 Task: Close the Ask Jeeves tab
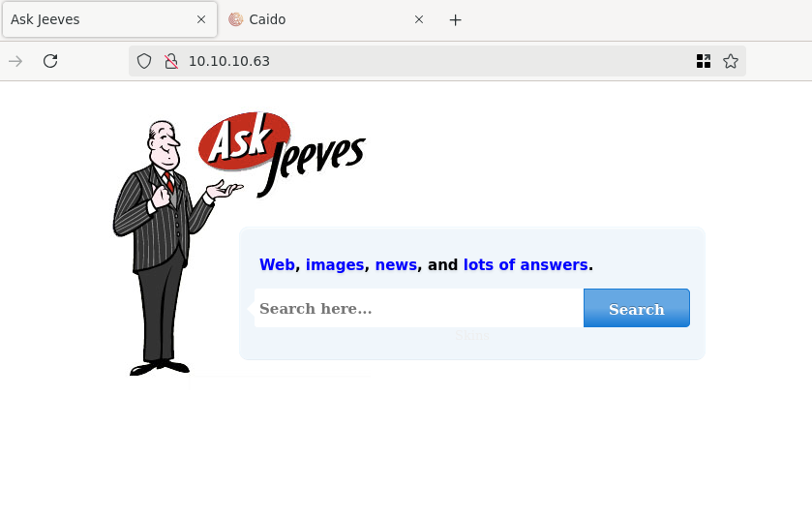(x=201, y=19)
